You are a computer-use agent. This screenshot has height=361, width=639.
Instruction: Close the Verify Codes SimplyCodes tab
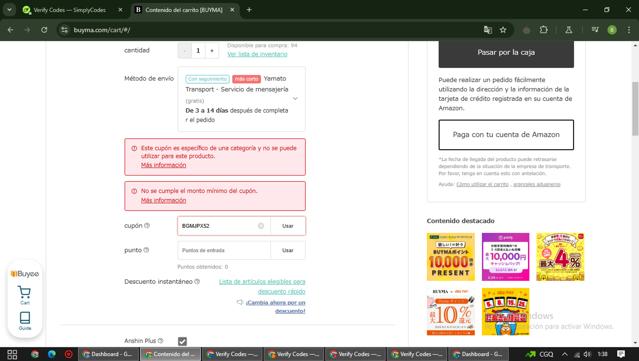tap(120, 10)
